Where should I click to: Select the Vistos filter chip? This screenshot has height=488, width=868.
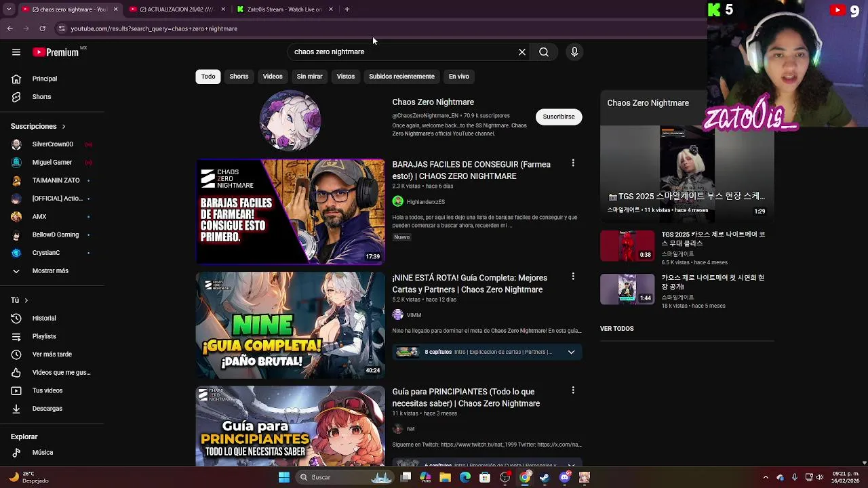[346, 77]
